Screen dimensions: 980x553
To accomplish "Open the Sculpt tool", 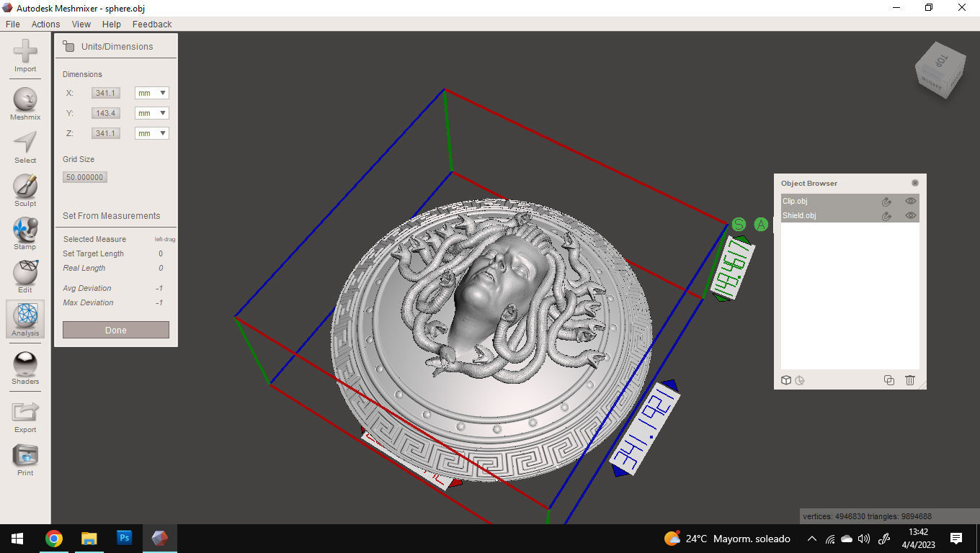I will pos(25,190).
